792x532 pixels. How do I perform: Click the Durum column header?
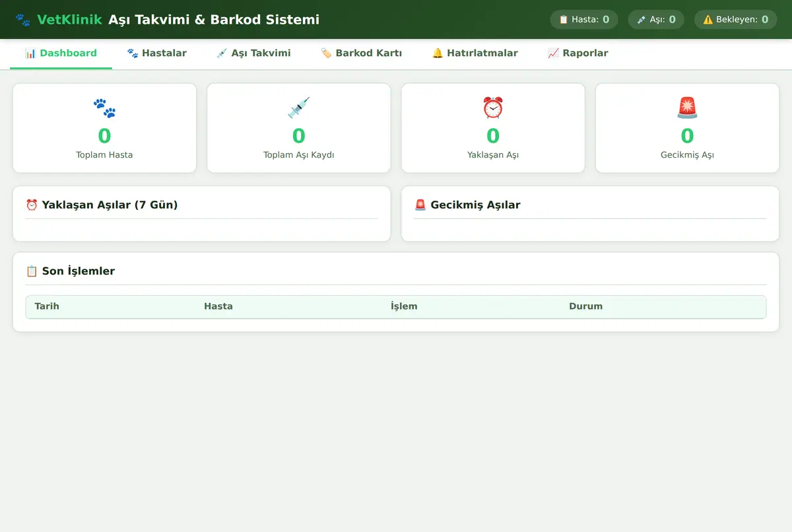(586, 306)
